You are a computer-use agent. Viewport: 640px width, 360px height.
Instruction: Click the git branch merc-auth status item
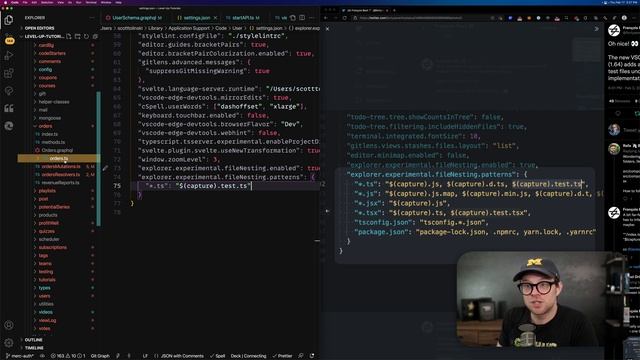(x=20, y=356)
